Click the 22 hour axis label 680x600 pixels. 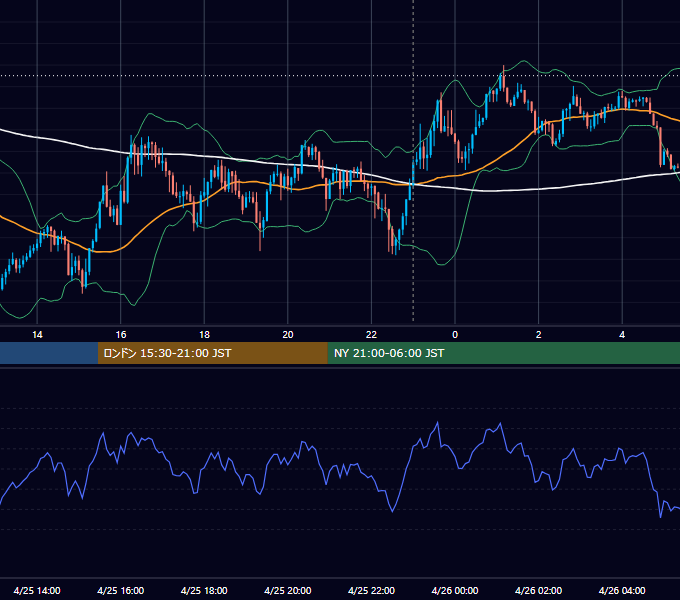coord(371,335)
